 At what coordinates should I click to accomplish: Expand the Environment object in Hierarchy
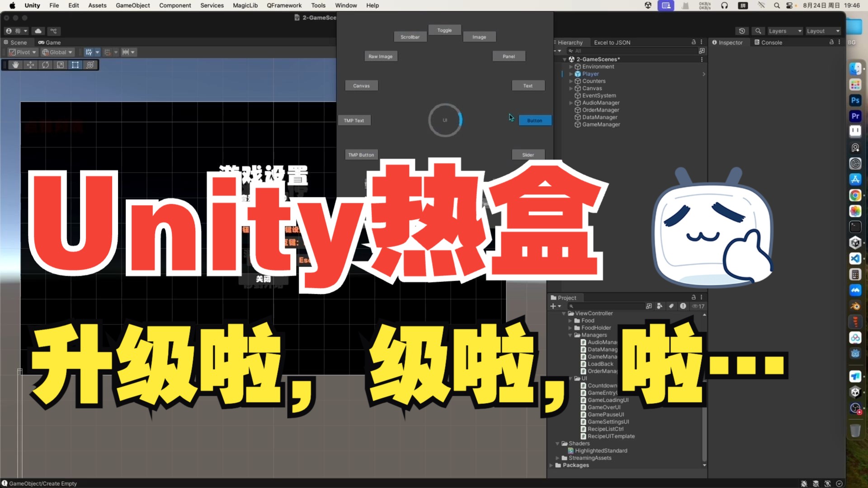coord(571,67)
